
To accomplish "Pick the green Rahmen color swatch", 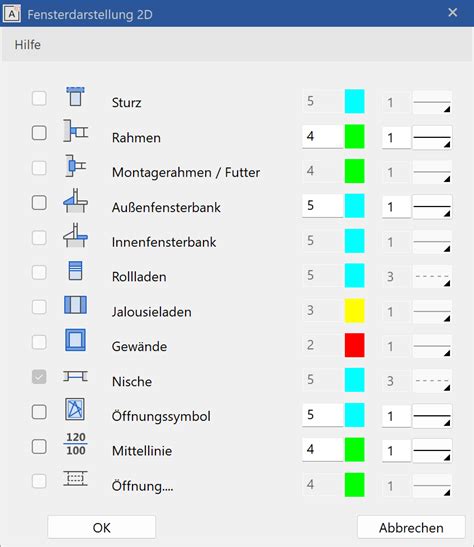I will 354,136.
